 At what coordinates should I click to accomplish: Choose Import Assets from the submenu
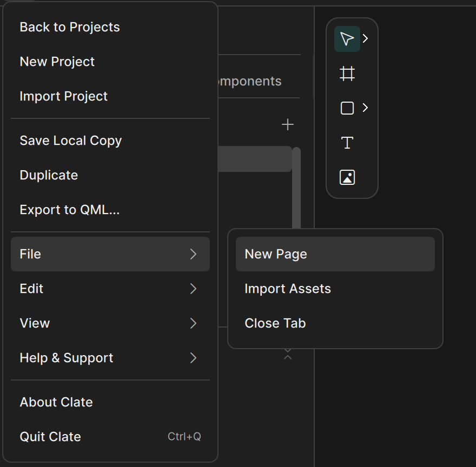point(335,289)
